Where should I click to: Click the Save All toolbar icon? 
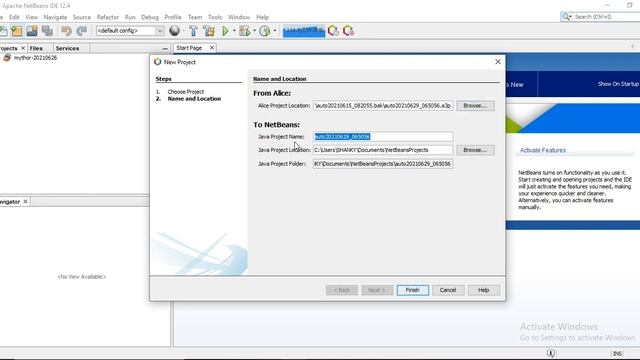[x=47, y=31]
